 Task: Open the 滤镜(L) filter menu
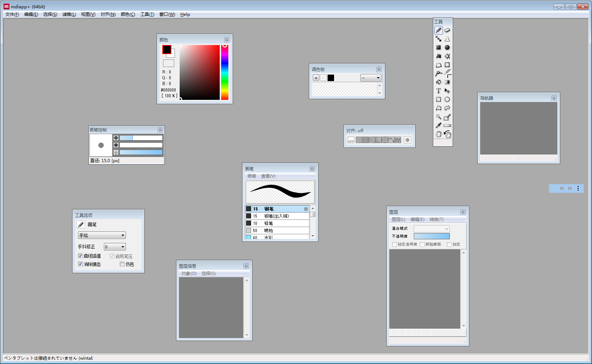pos(69,14)
